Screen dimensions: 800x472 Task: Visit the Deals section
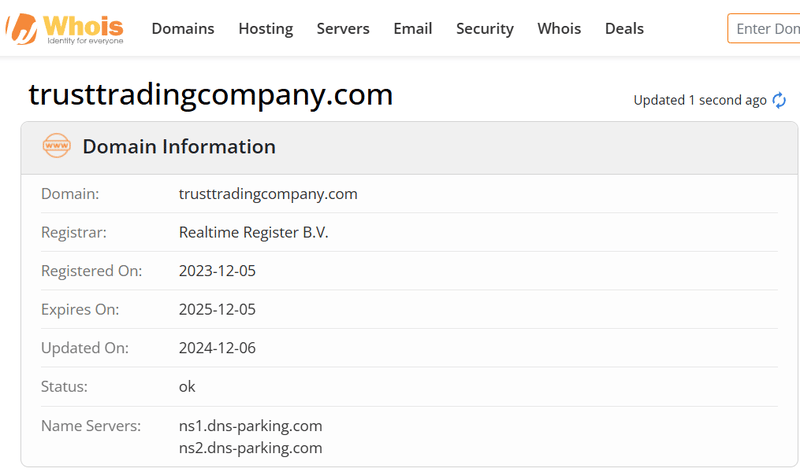tap(624, 28)
